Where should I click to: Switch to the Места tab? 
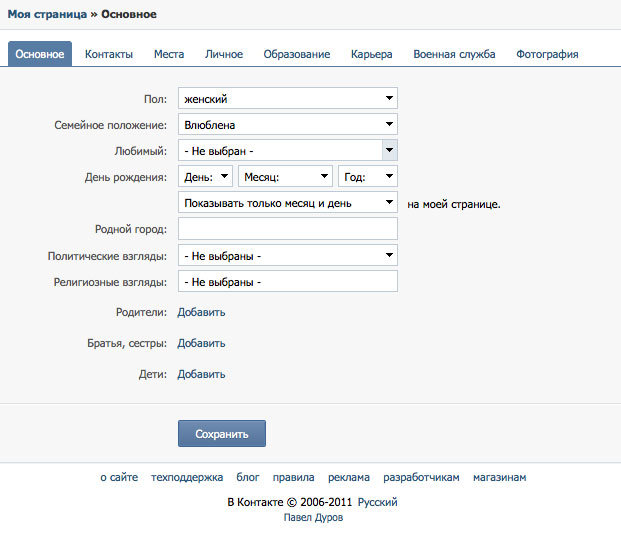(x=169, y=54)
